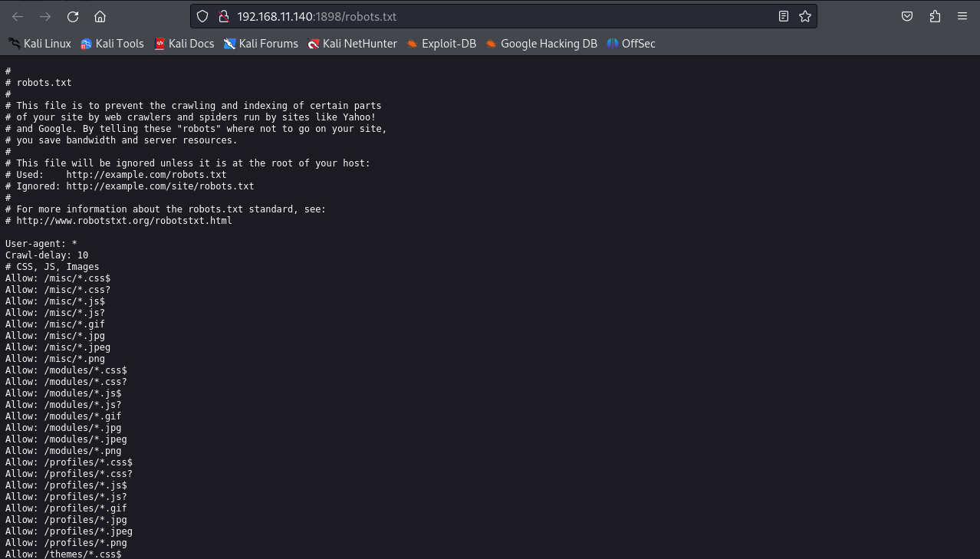The width and height of the screenshot is (980, 559).
Task: Open the hamburger application menu
Action: point(962,16)
